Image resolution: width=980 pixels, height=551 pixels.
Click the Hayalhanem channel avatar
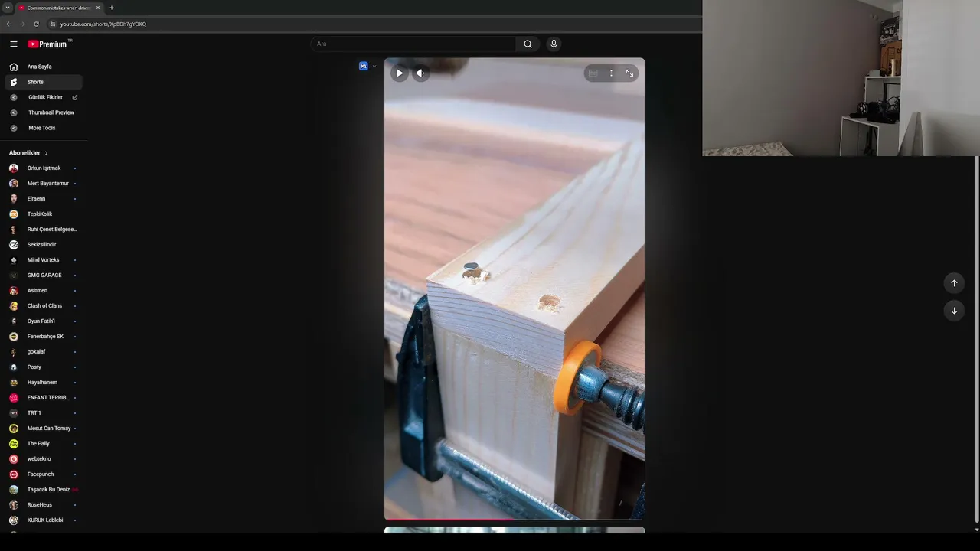pyautogui.click(x=14, y=383)
